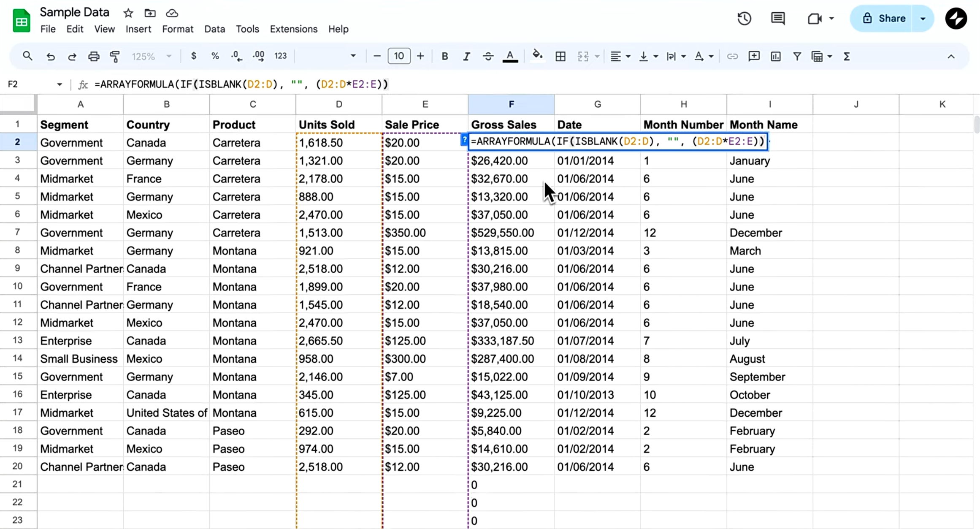Insert a chart
The height and width of the screenshot is (529, 980).
(x=776, y=56)
